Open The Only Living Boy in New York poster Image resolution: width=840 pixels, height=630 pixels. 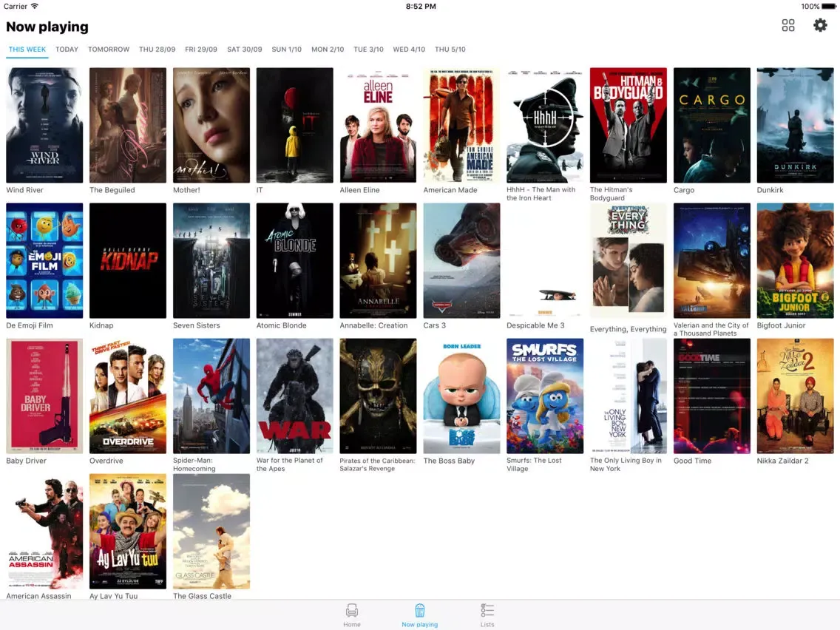pyautogui.click(x=629, y=396)
